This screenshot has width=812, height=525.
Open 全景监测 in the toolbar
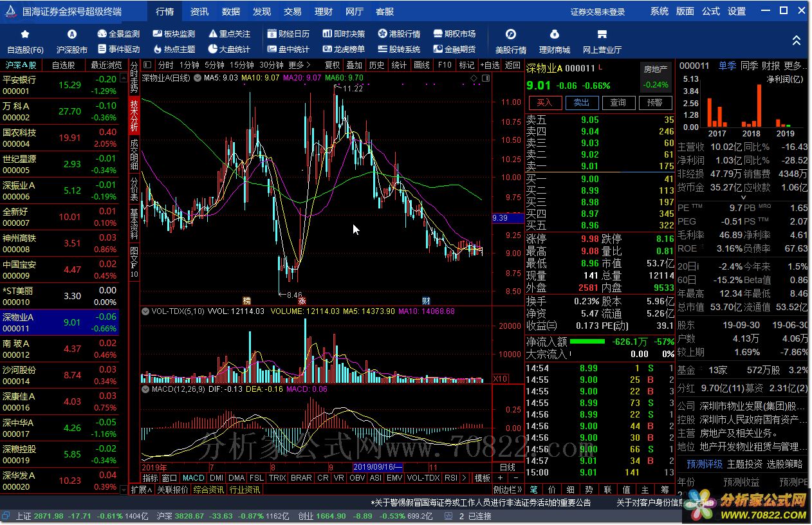(118, 34)
